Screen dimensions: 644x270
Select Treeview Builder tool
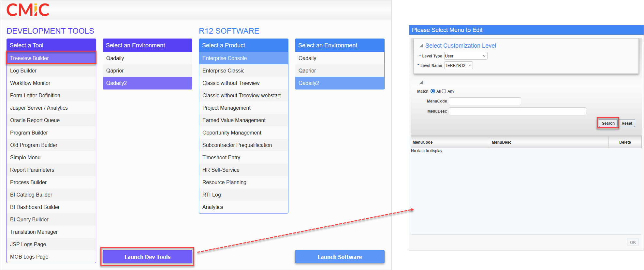point(51,58)
